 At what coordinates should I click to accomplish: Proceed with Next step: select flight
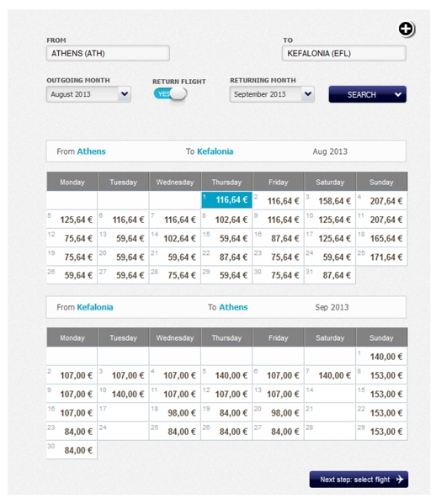click(359, 480)
